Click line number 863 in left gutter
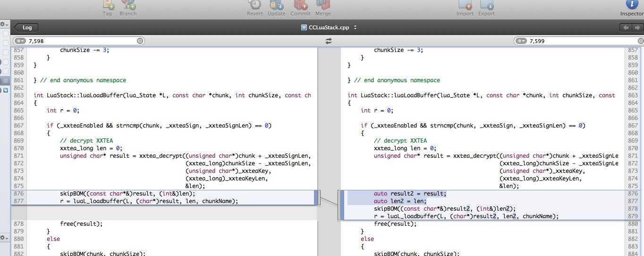 (18, 95)
